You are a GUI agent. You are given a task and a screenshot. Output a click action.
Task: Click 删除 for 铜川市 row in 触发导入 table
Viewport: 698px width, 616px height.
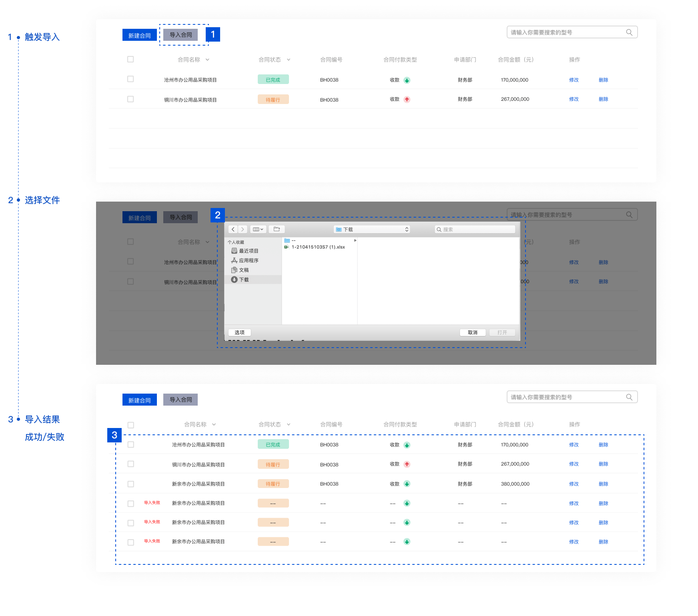point(604,99)
